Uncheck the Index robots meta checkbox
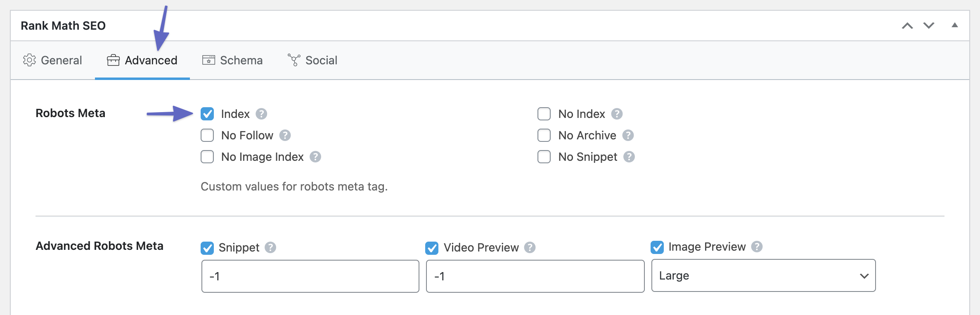980x315 pixels. tap(207, 114)
